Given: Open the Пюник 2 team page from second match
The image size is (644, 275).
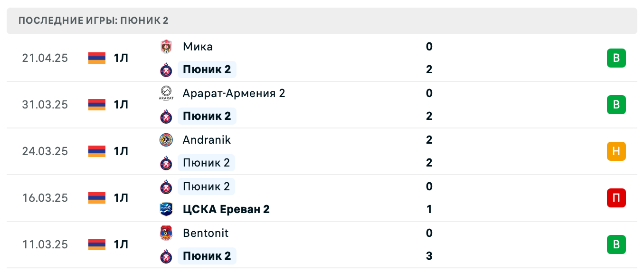Looking at the screenshot, I should 207,116.
